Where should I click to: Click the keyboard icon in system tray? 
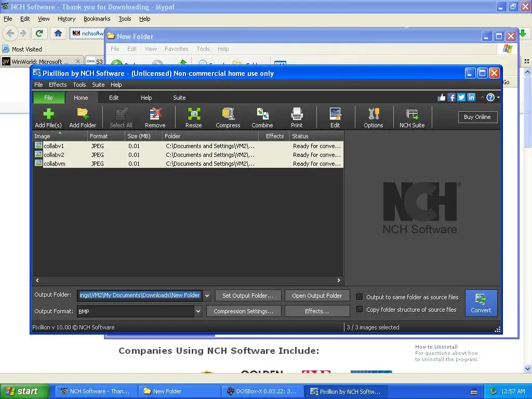tap(474, 392)
